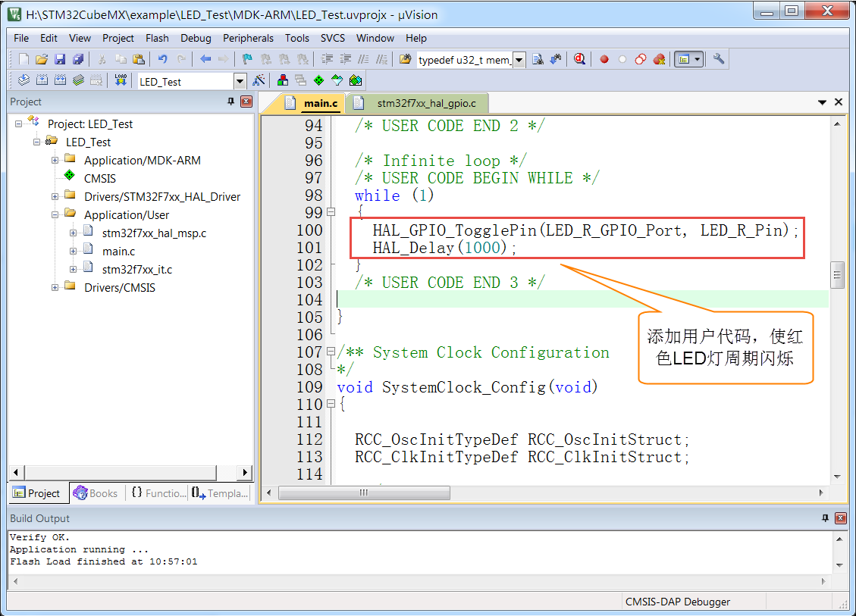Expand the Drivers/STM32F7xx_HAL_Driver group
The height and width of the screenshot is (616, 856).
point(55,196)
